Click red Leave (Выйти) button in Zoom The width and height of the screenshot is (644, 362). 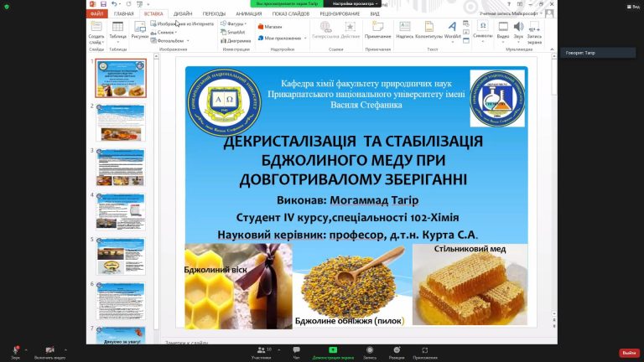tap(629, 353)
